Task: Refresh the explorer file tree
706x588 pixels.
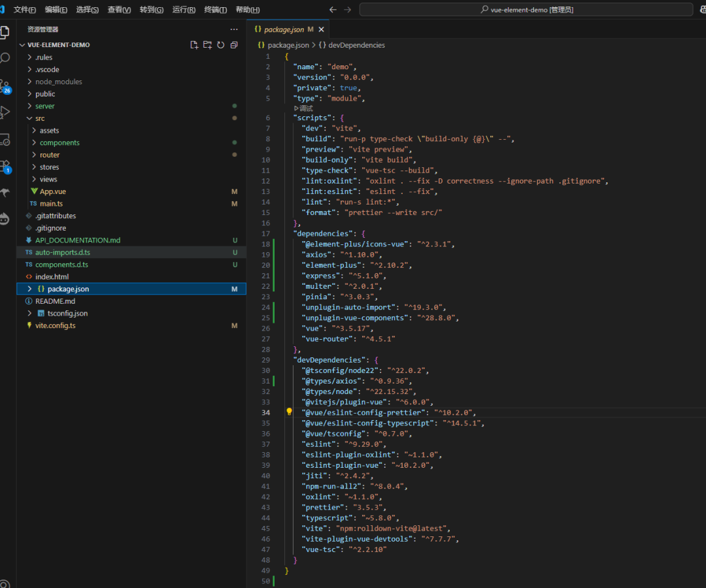Action: (x=221, y=45)
